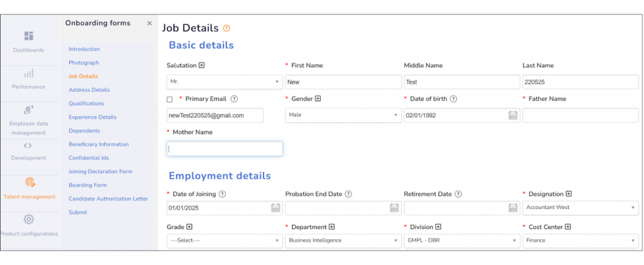
Task: Open Performance from the sidebar
Action: click(x=28, y=74)
